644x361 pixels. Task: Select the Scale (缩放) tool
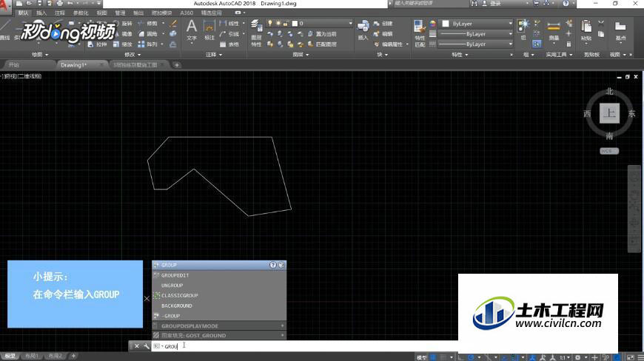(x=123, y=44)
